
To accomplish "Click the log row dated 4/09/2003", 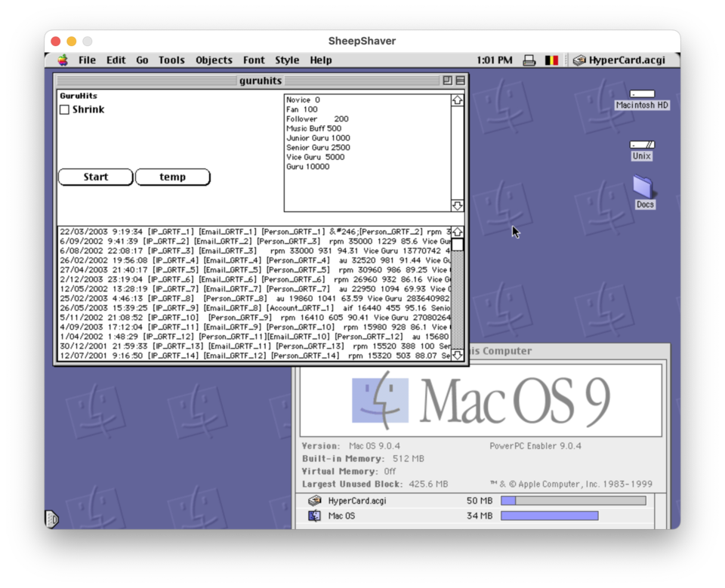I will [255, 327].
